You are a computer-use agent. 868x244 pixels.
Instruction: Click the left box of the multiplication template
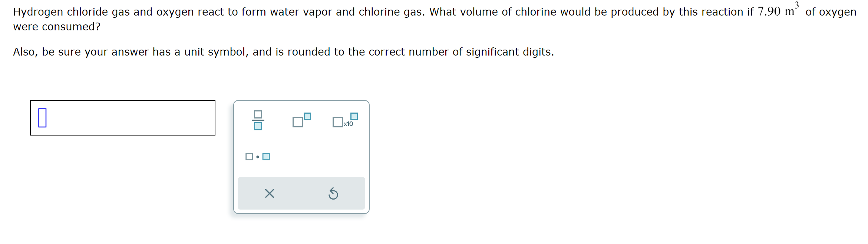pyautogui.click(x=249, y=156)
